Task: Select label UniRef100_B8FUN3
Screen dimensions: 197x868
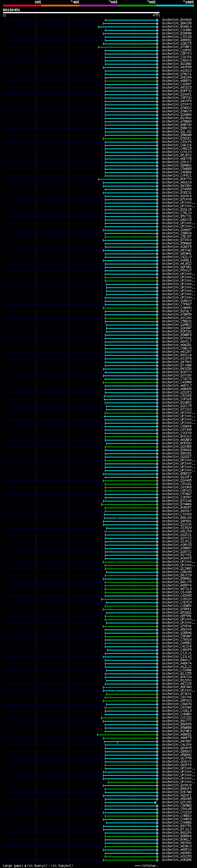Action: click(x=177, y=687)
